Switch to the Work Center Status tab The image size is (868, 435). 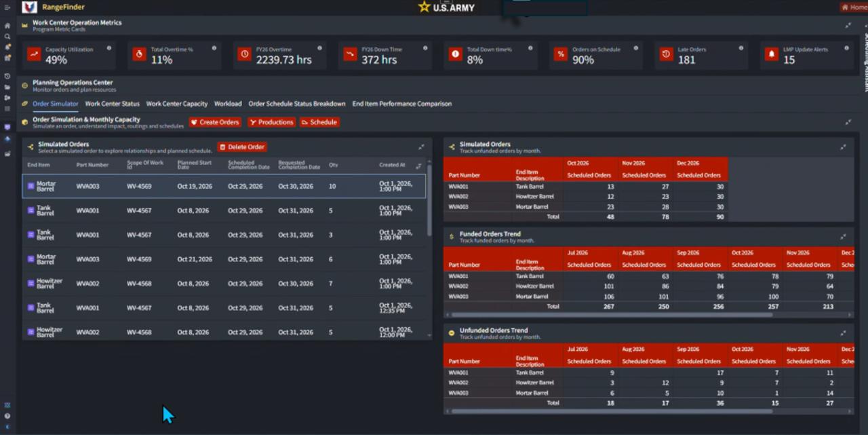(113, 104)
